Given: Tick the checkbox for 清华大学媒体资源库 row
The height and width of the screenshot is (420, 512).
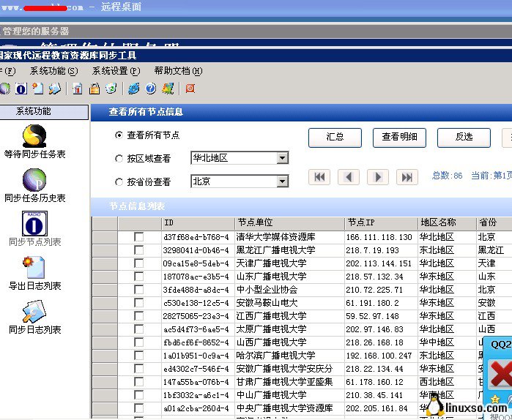Looking at the screenshot, I should pyautogui.click(x=138, y=237).
